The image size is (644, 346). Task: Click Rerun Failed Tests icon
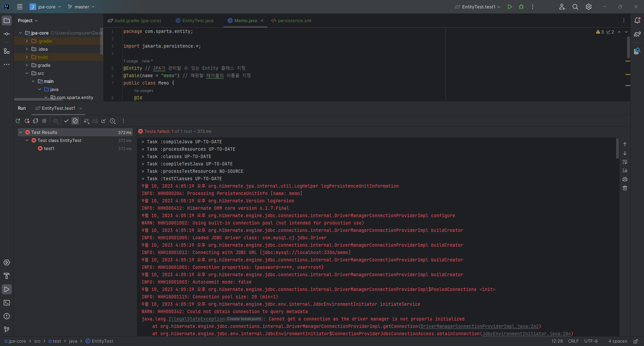click(x=27, y=121)
